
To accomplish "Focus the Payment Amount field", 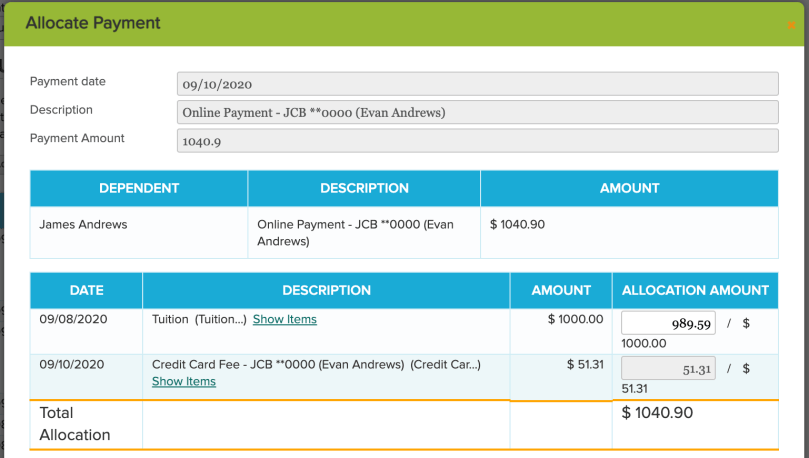I will (x=477, y=141).
